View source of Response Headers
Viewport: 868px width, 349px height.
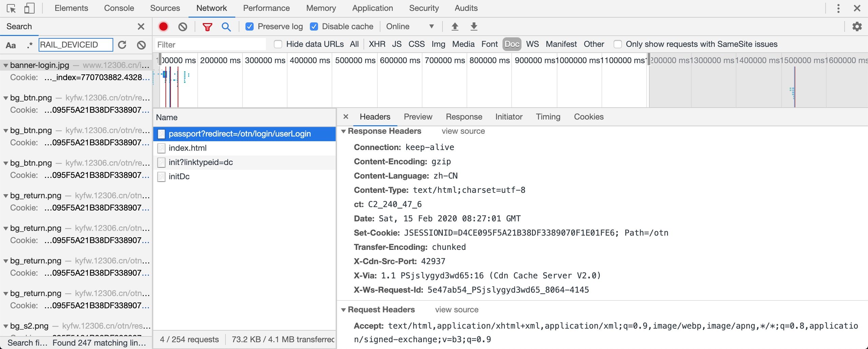coord(463,131)
